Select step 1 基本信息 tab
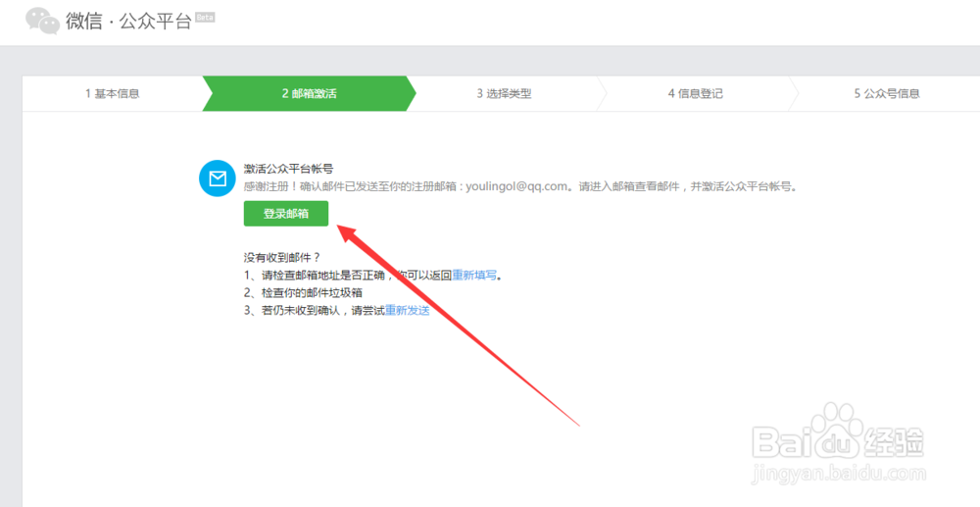This screenshot has width=980, height=507. tap(113, 94)
